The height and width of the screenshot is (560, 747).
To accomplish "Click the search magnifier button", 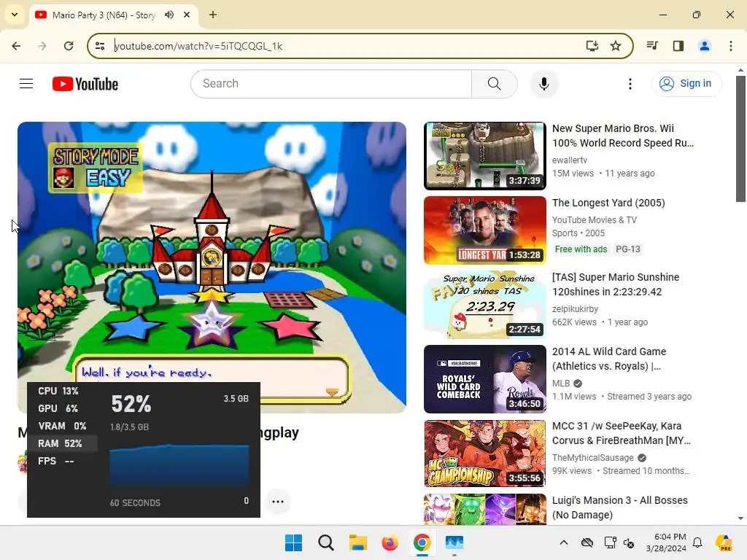I will pyautogui.click(x=495, y=84).
